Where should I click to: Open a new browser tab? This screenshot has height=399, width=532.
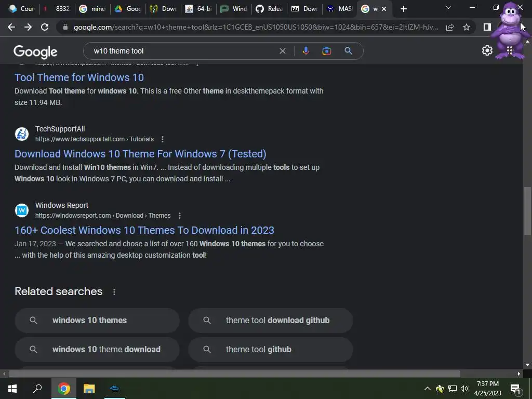click(403, 9)
